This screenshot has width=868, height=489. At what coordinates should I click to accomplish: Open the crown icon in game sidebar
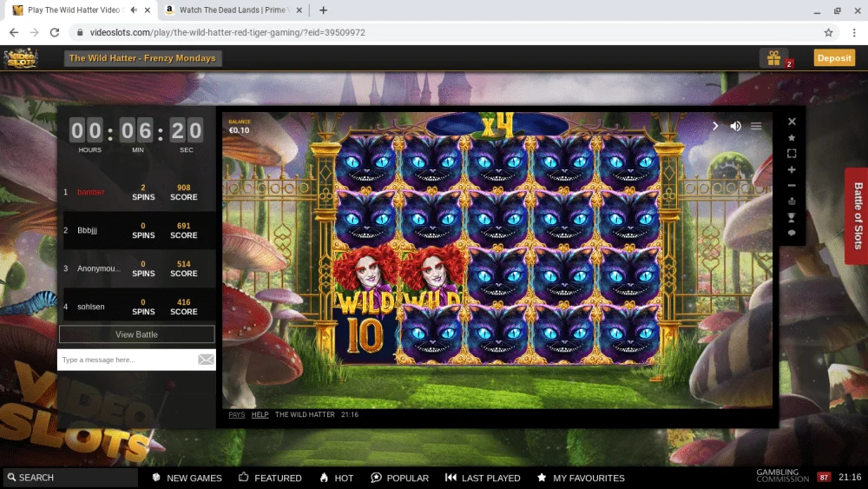792,201
